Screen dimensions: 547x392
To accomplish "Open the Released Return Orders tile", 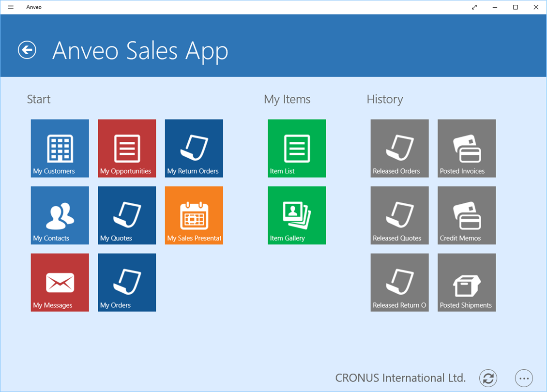I will click(400, 282).
